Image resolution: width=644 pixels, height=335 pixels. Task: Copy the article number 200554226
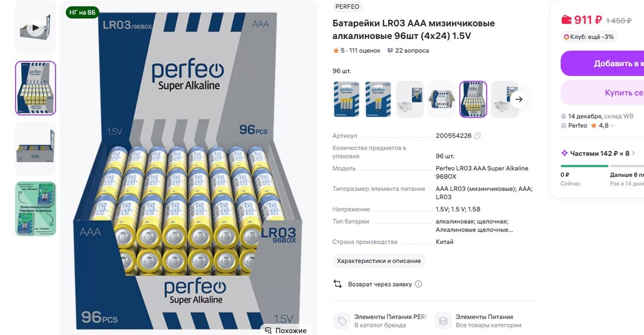coord(477,136)
